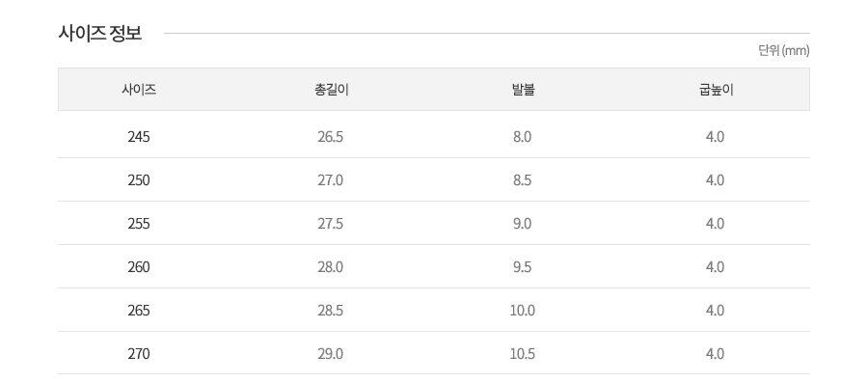Select the 사이즈 column header
868x383 pixels.
(x=139, y=90)
